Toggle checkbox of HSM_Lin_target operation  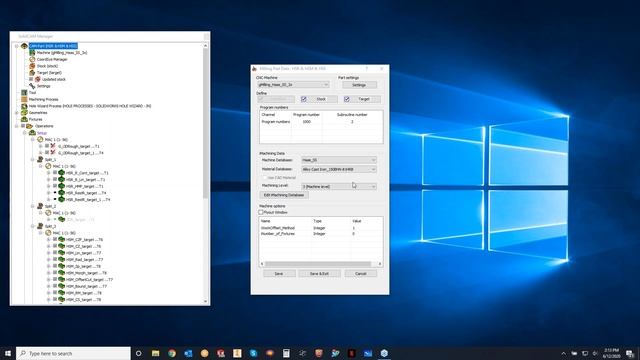click(x=55, y=253)
